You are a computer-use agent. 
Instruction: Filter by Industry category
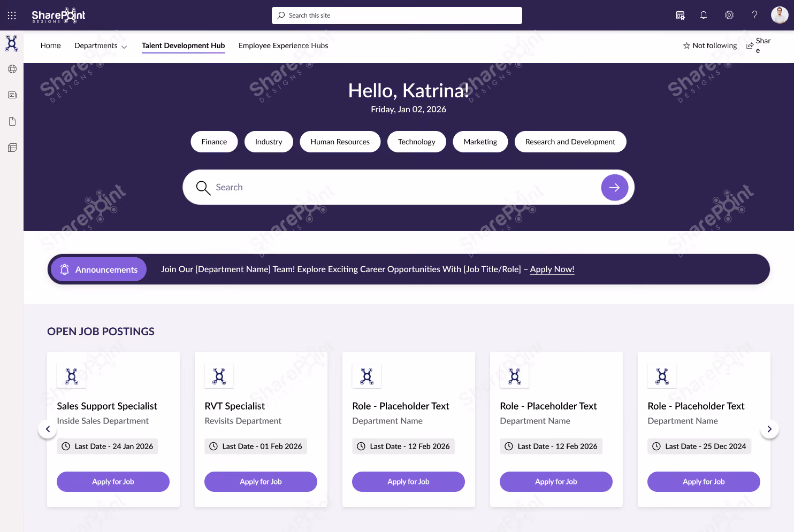click(x=269, y=142)
